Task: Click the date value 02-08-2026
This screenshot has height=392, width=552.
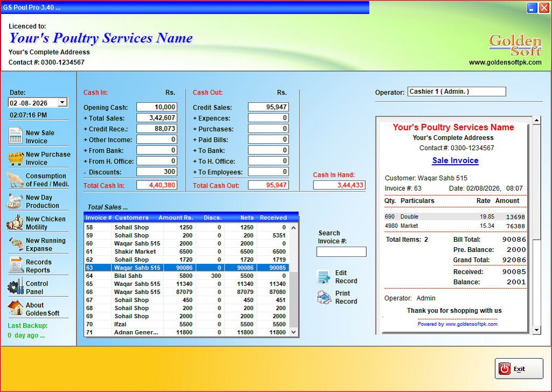Action: 29,103
